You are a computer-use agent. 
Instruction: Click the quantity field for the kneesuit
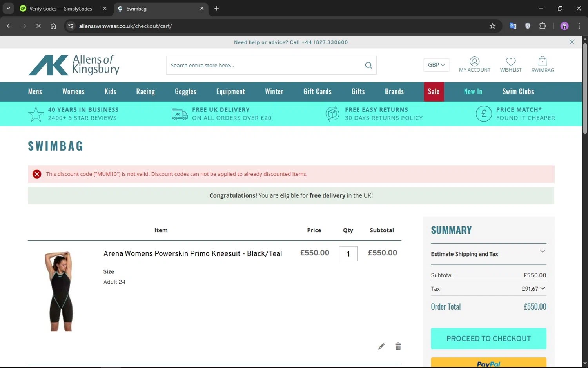tap(348, 253)
